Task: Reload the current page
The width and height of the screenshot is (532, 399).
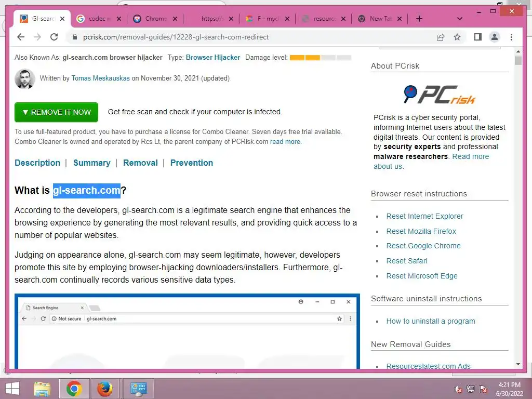Action: click(x=54, y=37)
